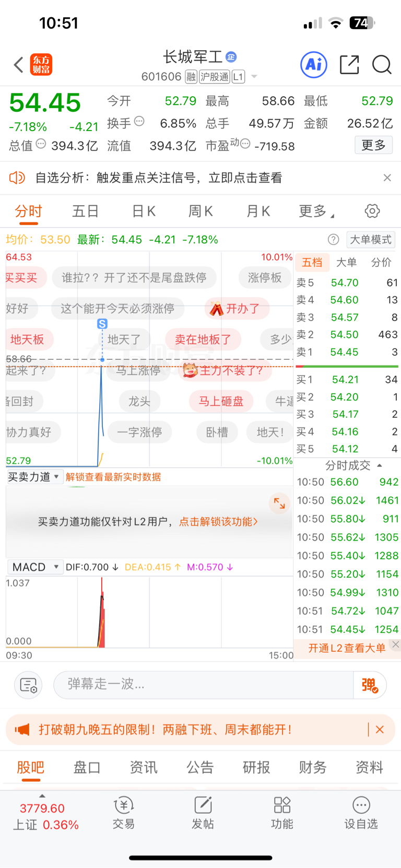Switch to the 五日 chart tab
401x868 pixels.
click(86, 212)
